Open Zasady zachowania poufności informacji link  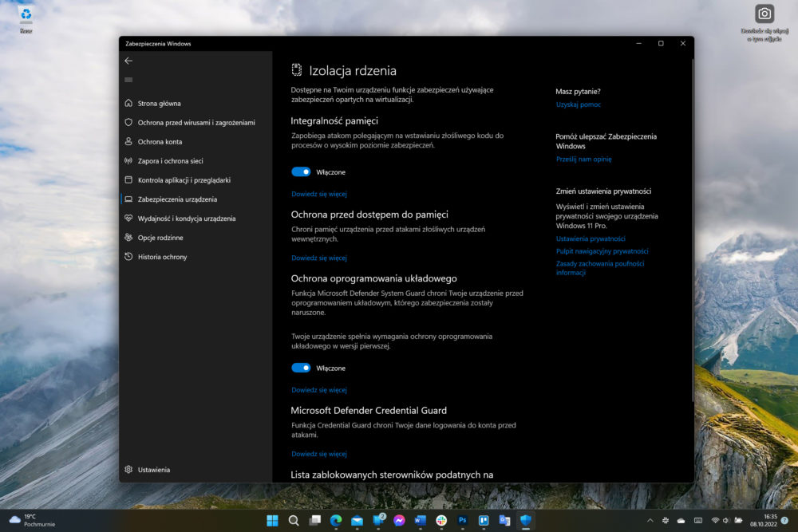click(600, 268)
